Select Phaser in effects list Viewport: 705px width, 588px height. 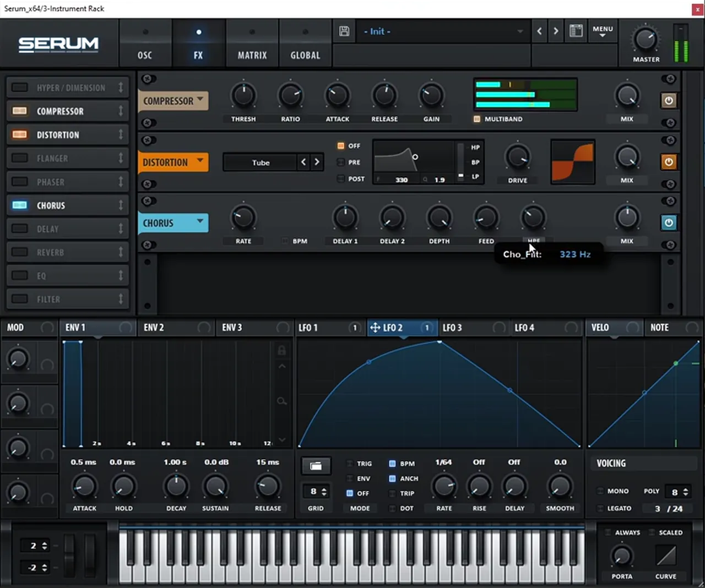[x=51, y=182]
